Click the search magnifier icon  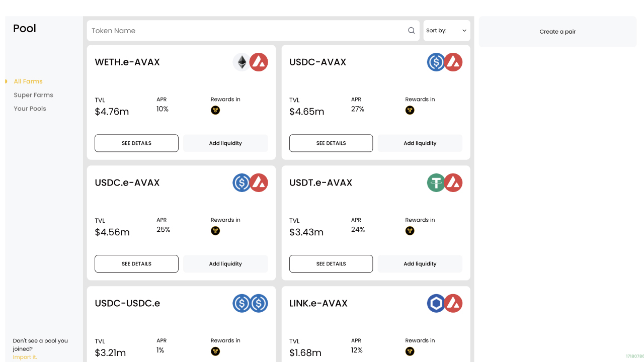click(412, 31)
